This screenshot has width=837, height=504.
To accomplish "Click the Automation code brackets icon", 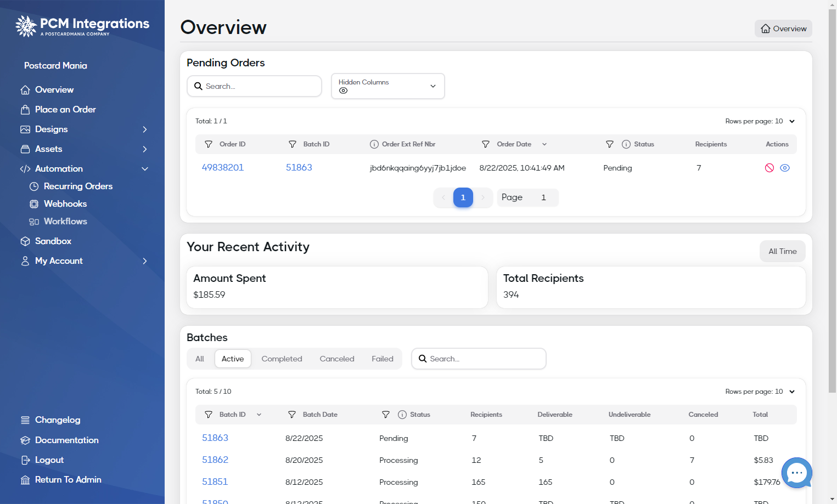I will click(25, 169).
